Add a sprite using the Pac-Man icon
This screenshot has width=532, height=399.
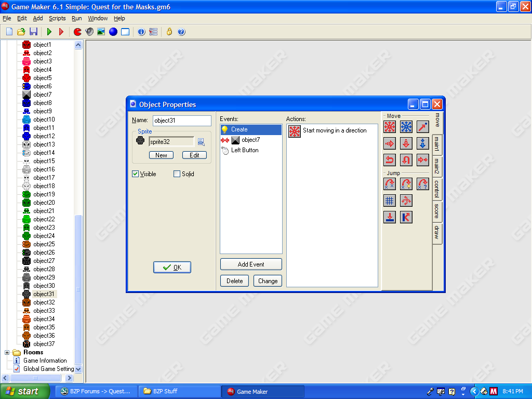[x=77, y=32]
